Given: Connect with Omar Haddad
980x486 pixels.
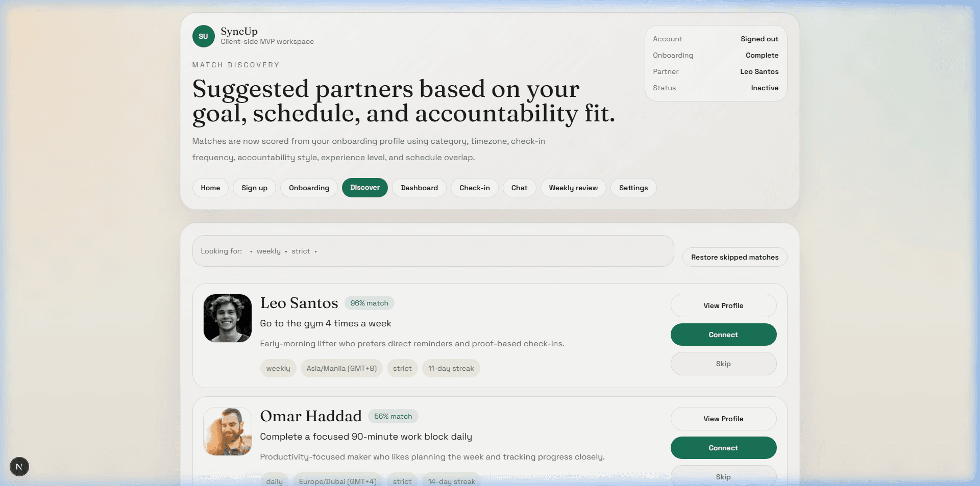Looking at the screenshot, I should tap(723, 448).
